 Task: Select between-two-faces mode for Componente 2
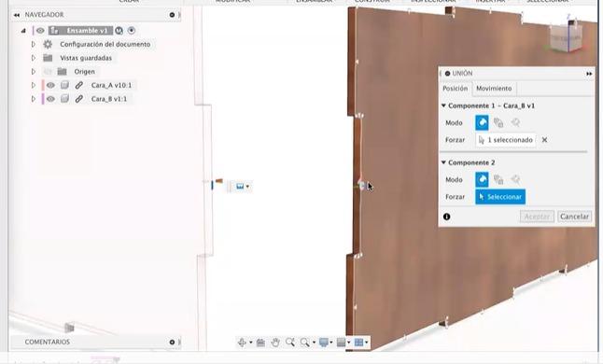(x=498, y=179)
